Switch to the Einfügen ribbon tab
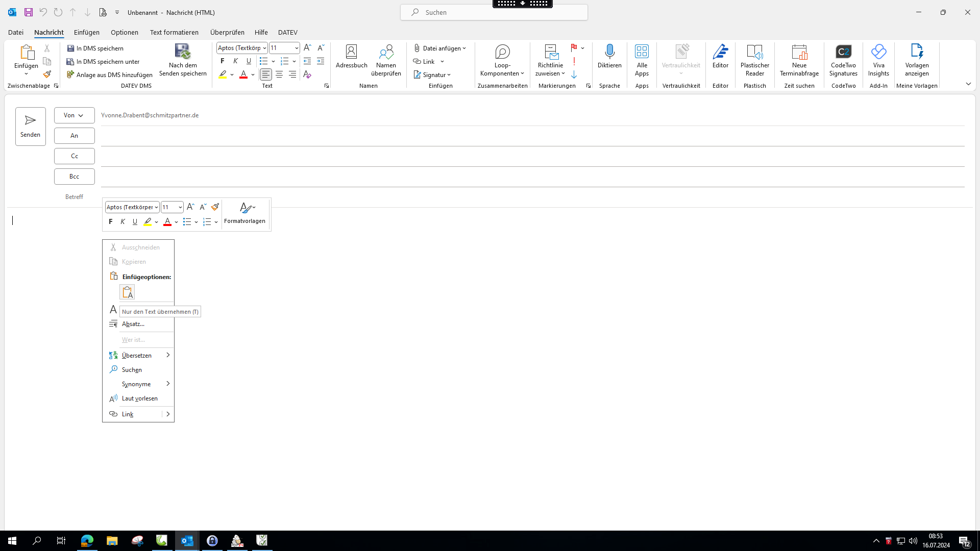This screenshot has height=551, width=980. [x=86, y=32]
